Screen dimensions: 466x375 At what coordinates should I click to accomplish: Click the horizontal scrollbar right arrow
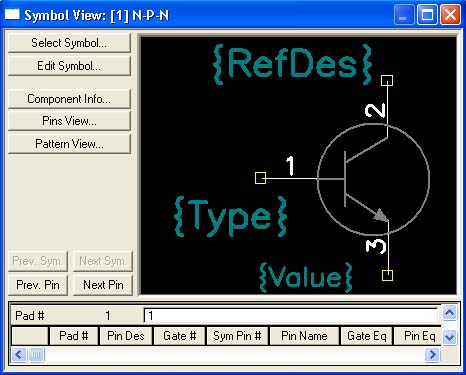432,354
